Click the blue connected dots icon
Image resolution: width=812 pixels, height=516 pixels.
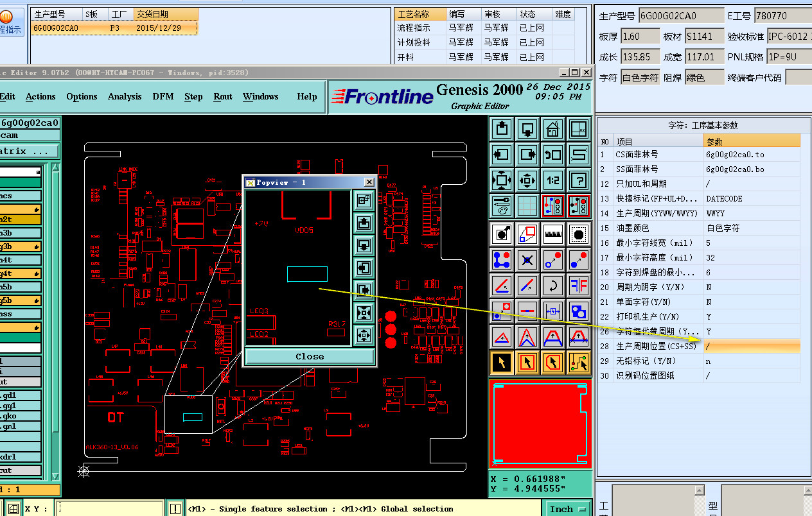click(x=501, y=260)
